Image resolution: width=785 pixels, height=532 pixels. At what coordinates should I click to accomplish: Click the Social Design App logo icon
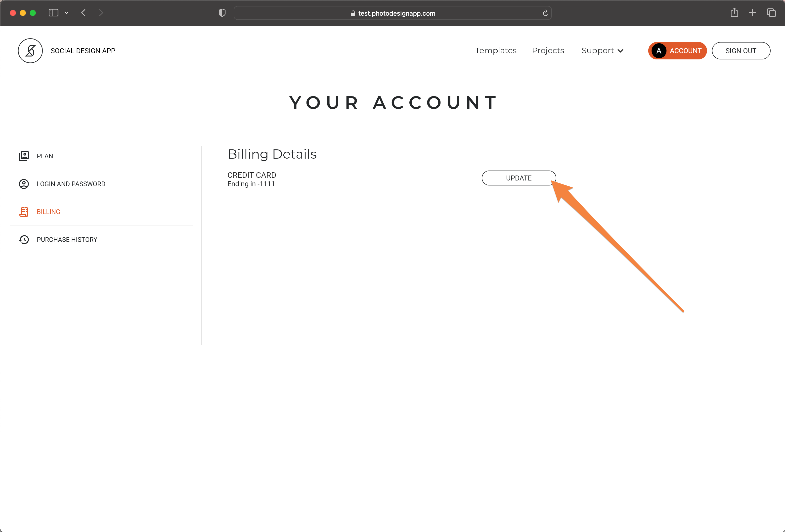click(30, 51)
